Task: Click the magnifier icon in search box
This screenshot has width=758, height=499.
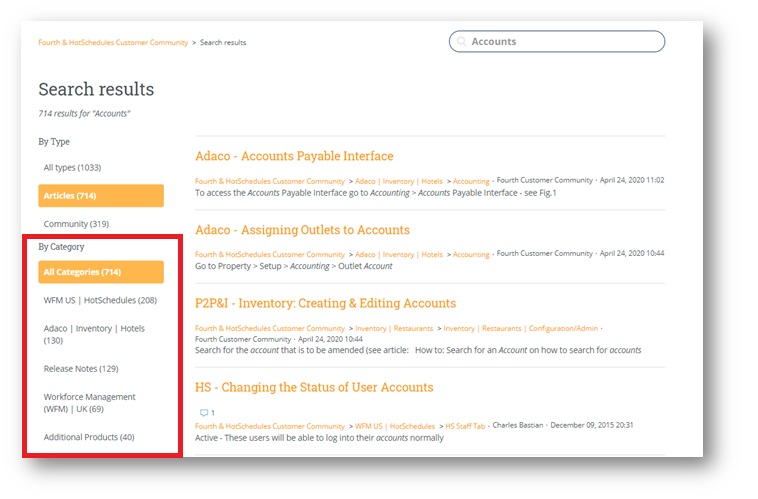Action: point(461,42)
